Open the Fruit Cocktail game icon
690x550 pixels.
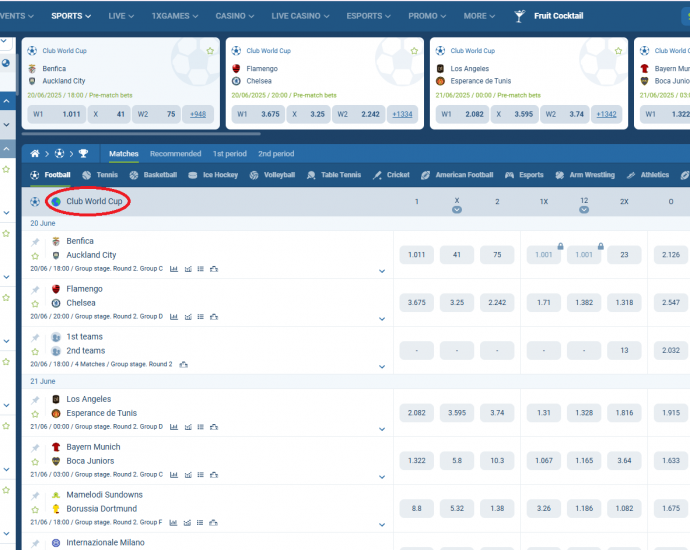tap(519, 16)
